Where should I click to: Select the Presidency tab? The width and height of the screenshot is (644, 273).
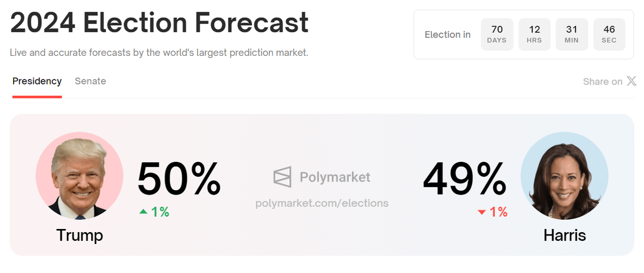pyautogui.click(x=37, y=81)
